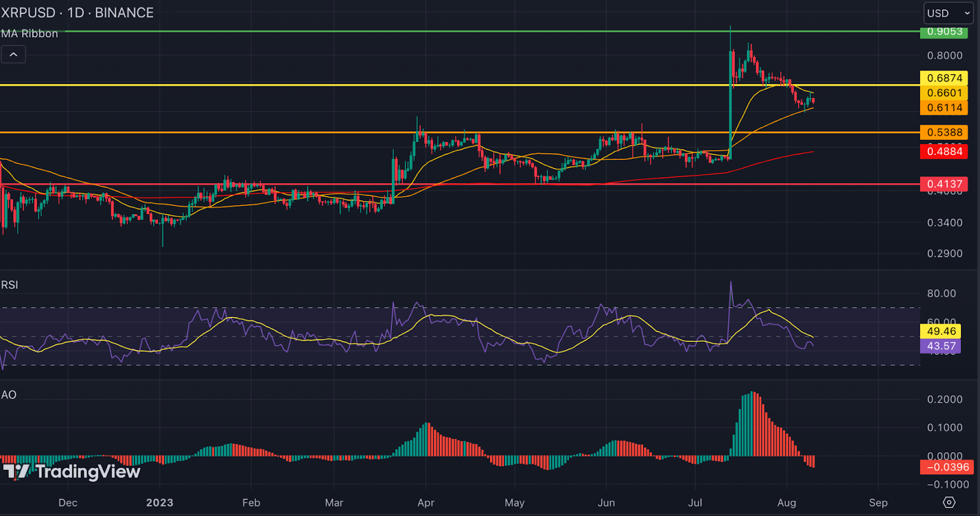Click the RSI 49.46 value label
This screenshot has height=516, width=980.
[x=941, y=332]
